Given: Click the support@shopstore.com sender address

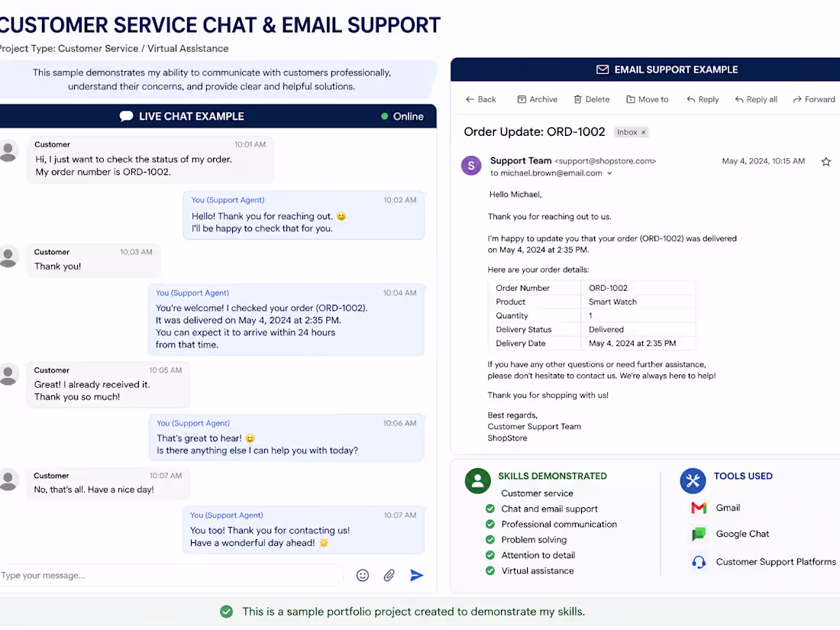Looking at the screenshot, I should [606, 161].
